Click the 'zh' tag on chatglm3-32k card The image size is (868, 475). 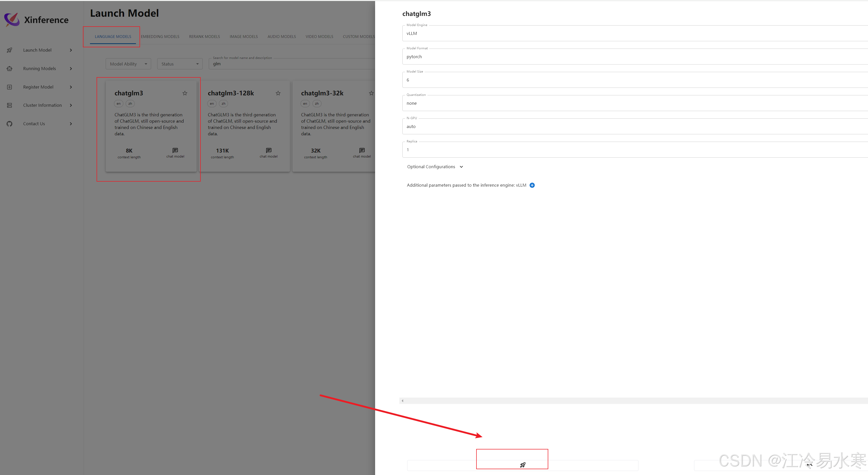(317, 103)
